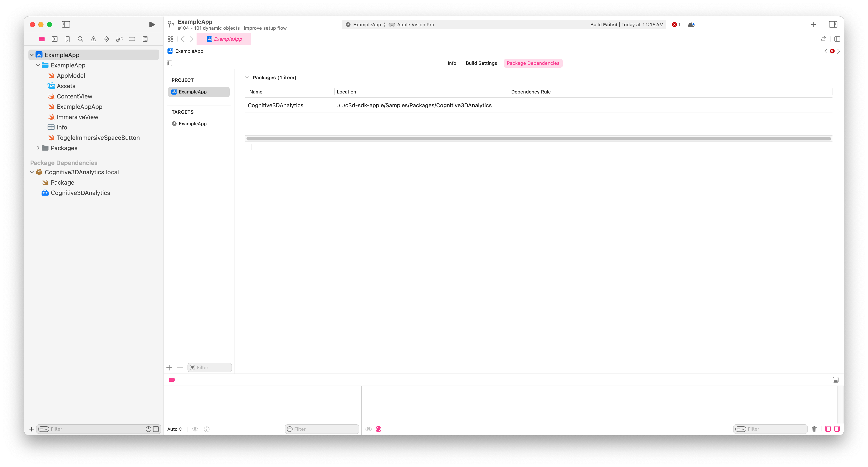This screenshot has width=868, height=467.
Task: Open ToggleImmersiveSpaceButton file
Action: [98, 138]
